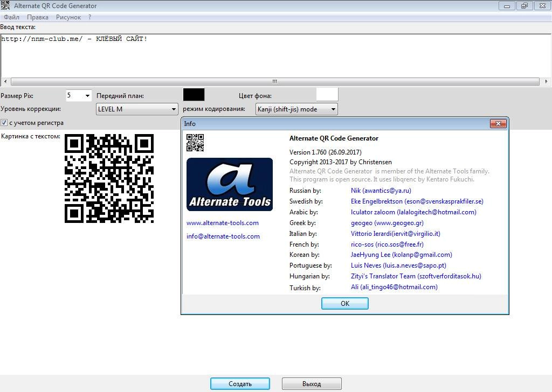Screen dimensions: 552x392
Task: Click the Создать button
Action: point(240,383)
